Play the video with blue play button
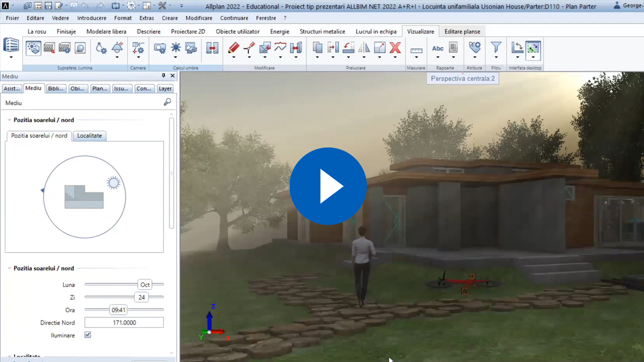This screenshot has width=644, height=362. tap(328, 186)
